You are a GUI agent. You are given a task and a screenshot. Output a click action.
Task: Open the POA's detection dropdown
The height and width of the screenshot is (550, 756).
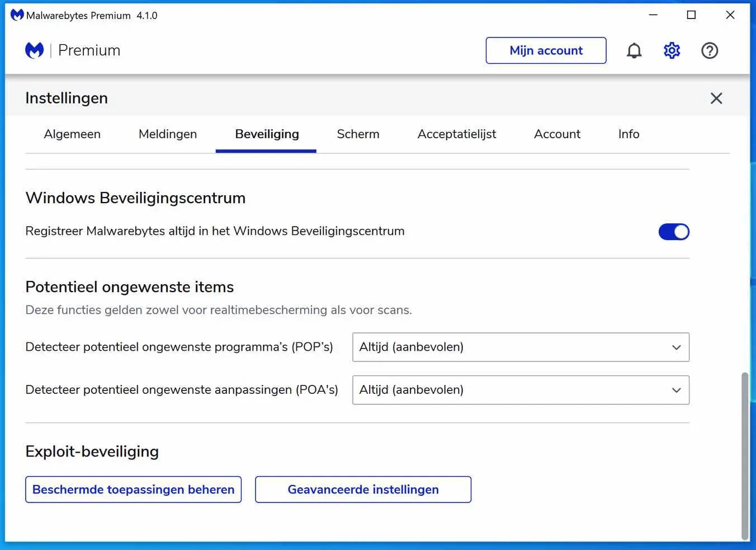(x=521, y=390)
